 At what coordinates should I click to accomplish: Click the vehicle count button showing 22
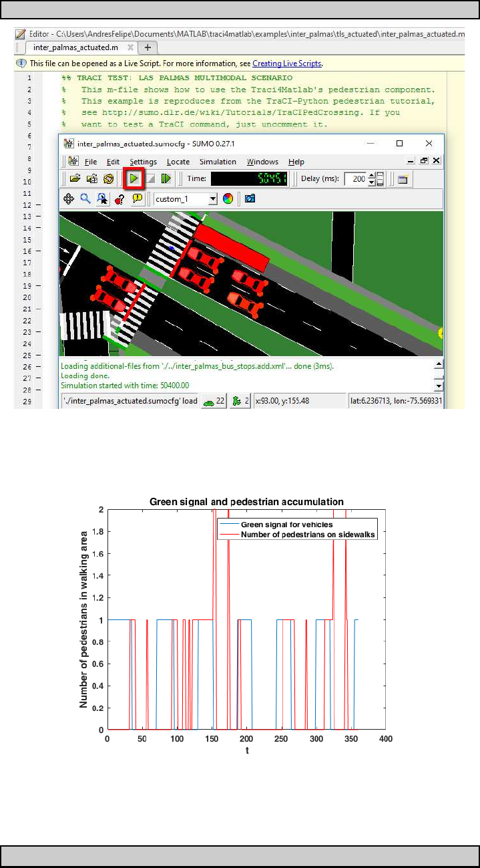214,401
